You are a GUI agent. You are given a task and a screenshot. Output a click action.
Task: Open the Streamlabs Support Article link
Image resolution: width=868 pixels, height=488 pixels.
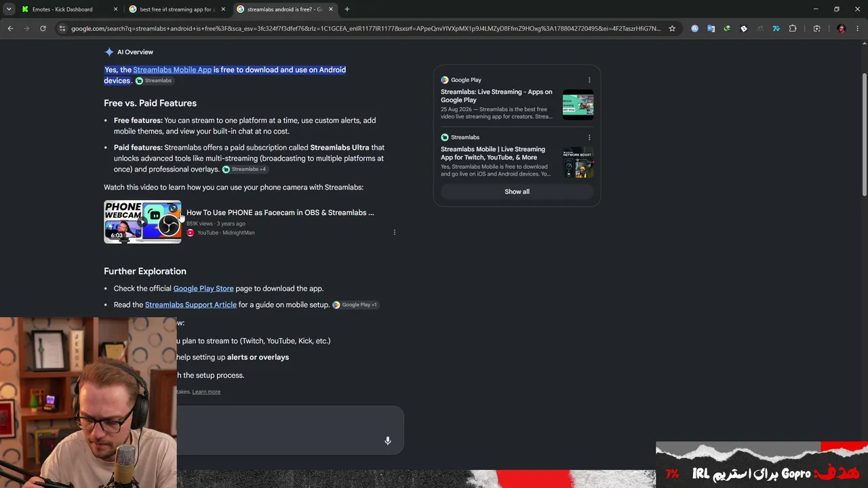pyautogui.click(x=191, y=305)
